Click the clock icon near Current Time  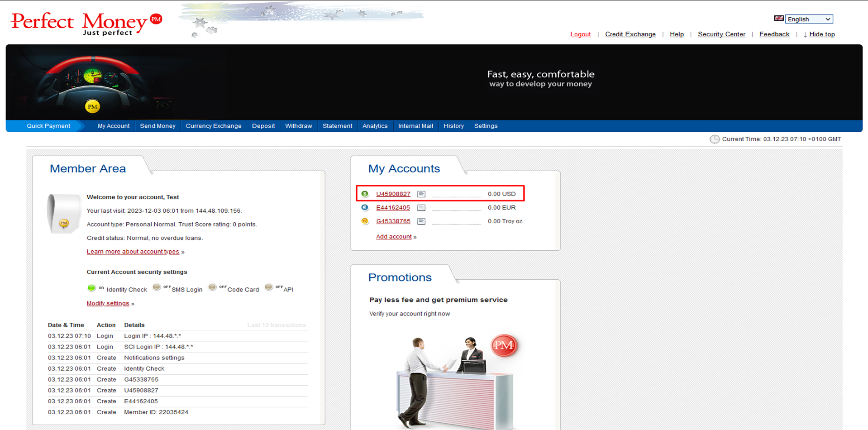(715, 139)
